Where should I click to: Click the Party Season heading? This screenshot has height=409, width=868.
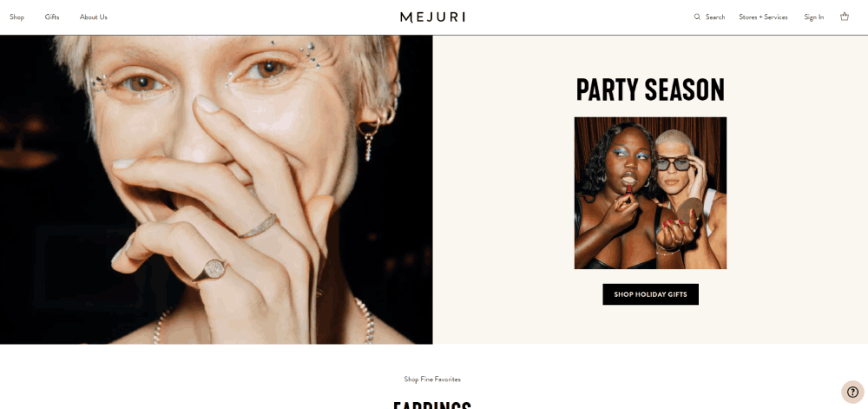click(650, 89)
